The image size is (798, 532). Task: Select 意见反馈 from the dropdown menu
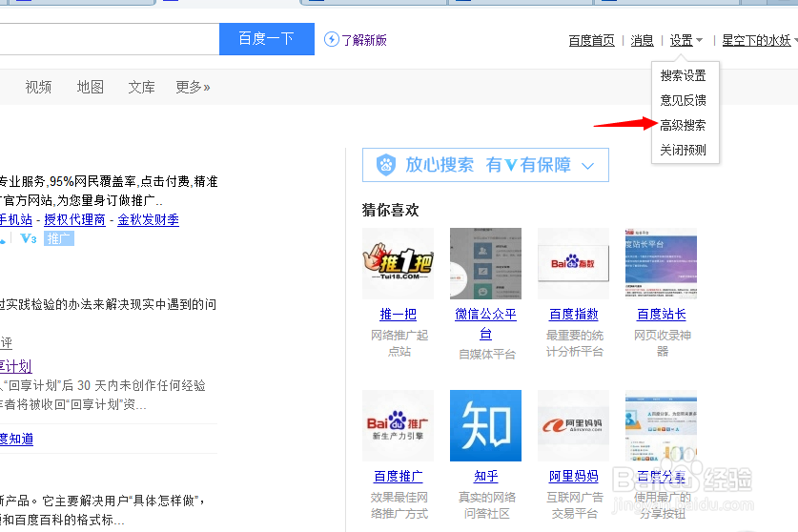pyautogui.click(x=683, y=100)
